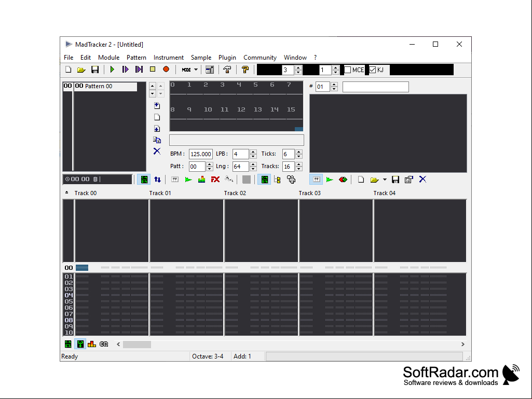This screenshot has height=399, width=532.
Task: Open the File menu
Action: [x=69, y=58]
